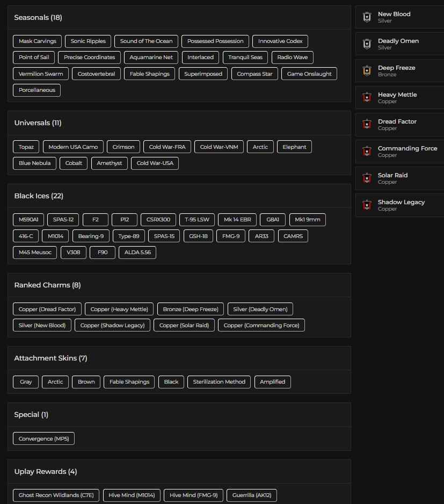Click the Shadow Legacy copper charm icon
444x504 pixels.
point(367,205)
